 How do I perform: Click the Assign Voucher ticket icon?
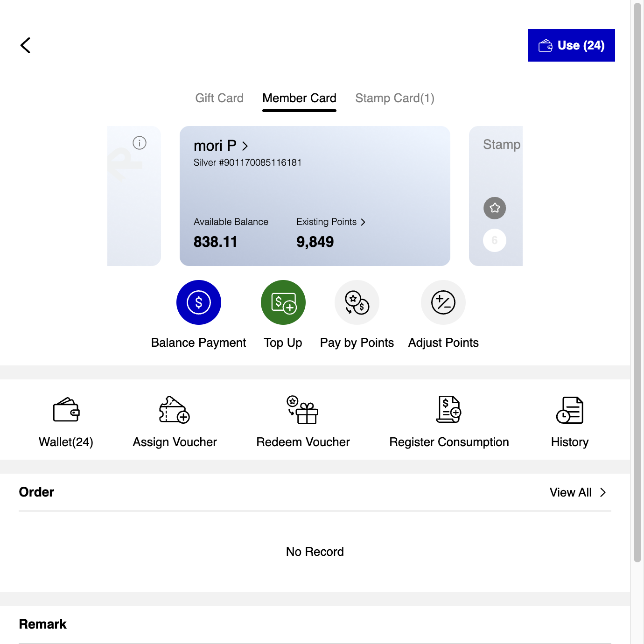point(175,410)
